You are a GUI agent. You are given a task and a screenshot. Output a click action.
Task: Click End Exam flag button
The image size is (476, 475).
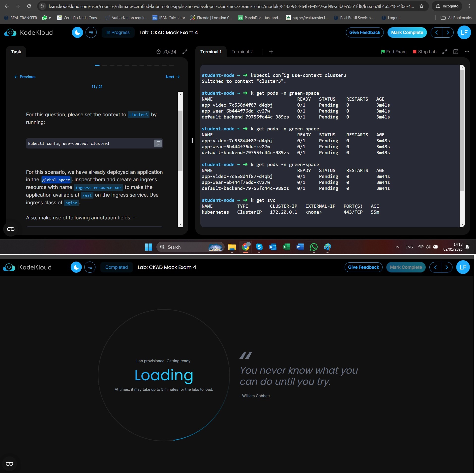pyautogui.click(x=394, y=52)
